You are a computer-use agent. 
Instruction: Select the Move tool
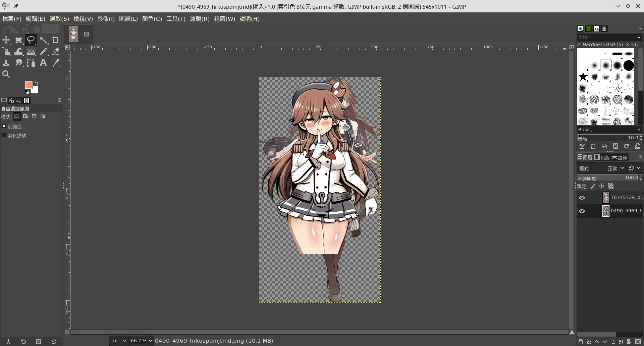pos(6,40)
